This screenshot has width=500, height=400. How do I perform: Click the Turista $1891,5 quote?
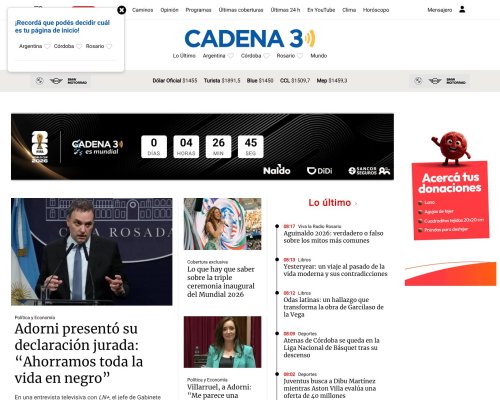pyautogui.click(x=222, y=81)
